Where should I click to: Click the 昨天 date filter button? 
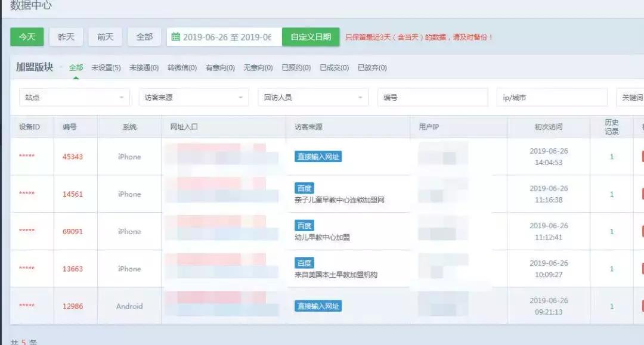(x=66, y=36)
